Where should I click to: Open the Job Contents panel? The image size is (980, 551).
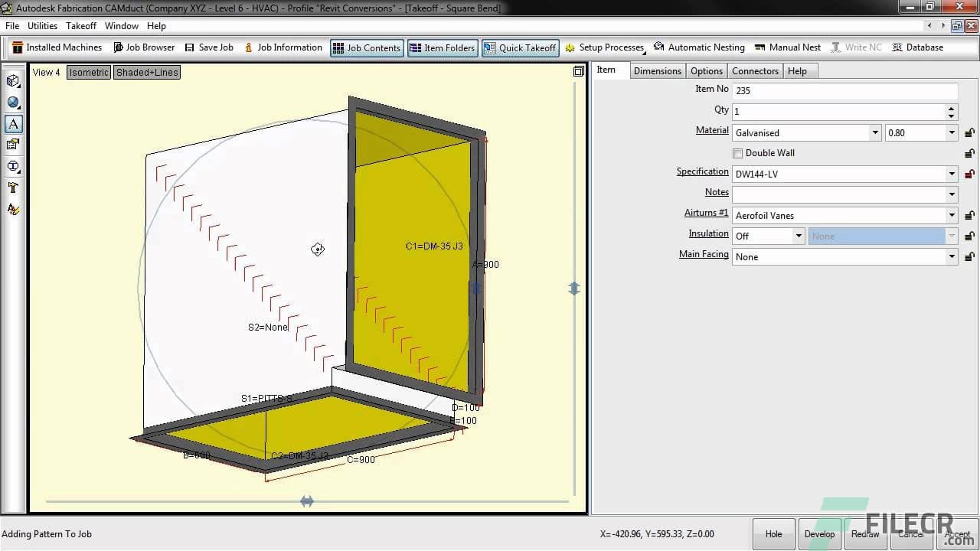(366, 47)
